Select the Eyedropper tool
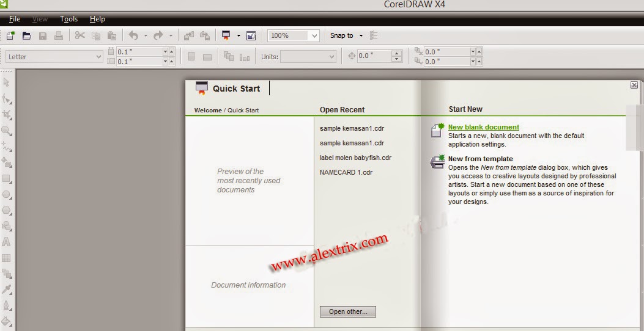The height and width of the screenshot is (331, 644). click(7, 289)
